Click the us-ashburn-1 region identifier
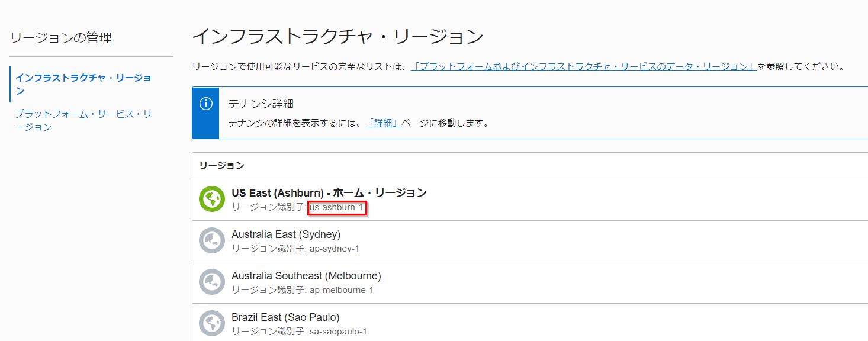 click(337, 207)
